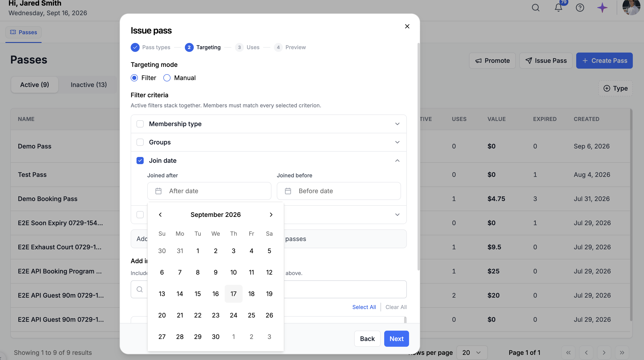The width and height of the screenshot is (644, 360).
Task: Select the Manual targeting mode
Action: (167, 78)
